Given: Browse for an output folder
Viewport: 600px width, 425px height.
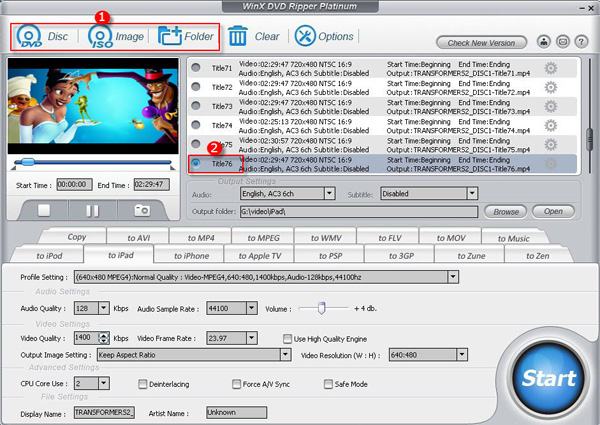Looking at the screenshot, I should coord(505,212).
